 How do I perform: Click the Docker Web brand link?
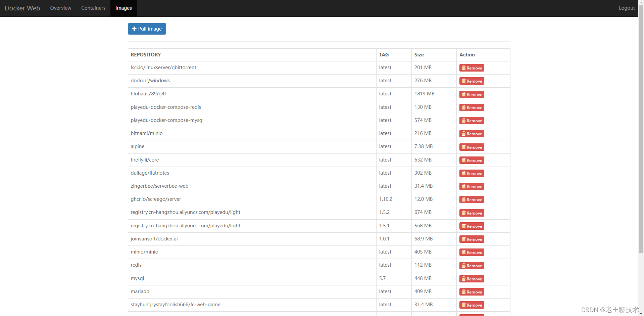click(22, 8)
